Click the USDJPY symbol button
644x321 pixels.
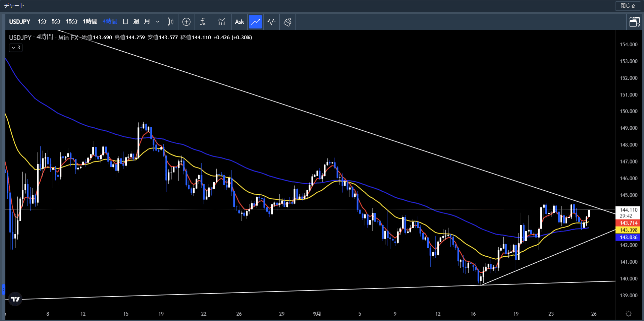20,22
